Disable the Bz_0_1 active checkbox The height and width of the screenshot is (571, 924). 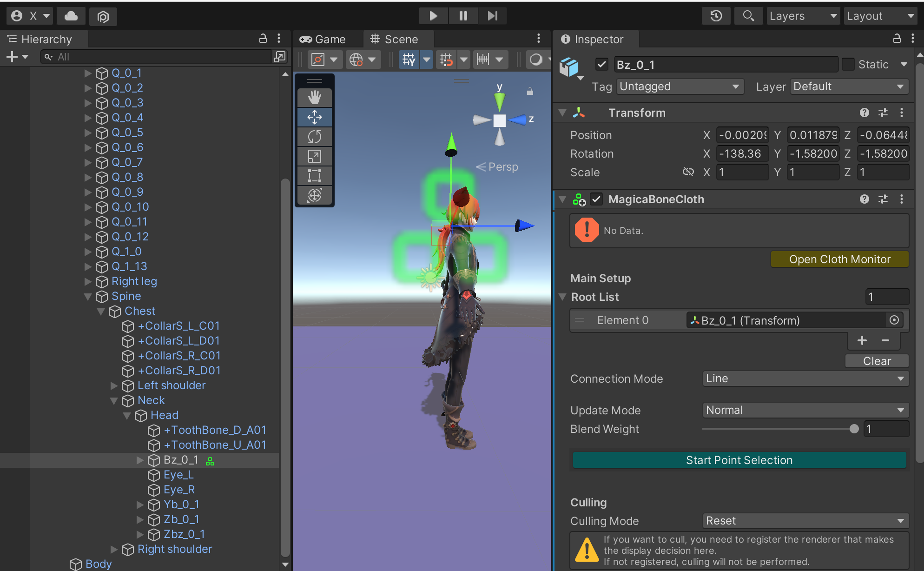pyautogui.click(x=602, y=64)
